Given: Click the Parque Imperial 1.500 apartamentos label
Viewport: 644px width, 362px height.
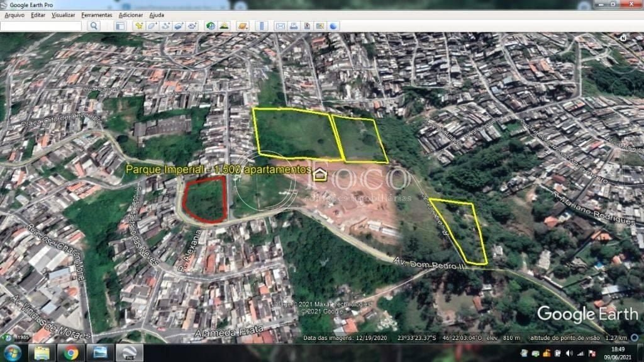Looking at the screenshot, I should pyautogui.click(x=218, y=169).
